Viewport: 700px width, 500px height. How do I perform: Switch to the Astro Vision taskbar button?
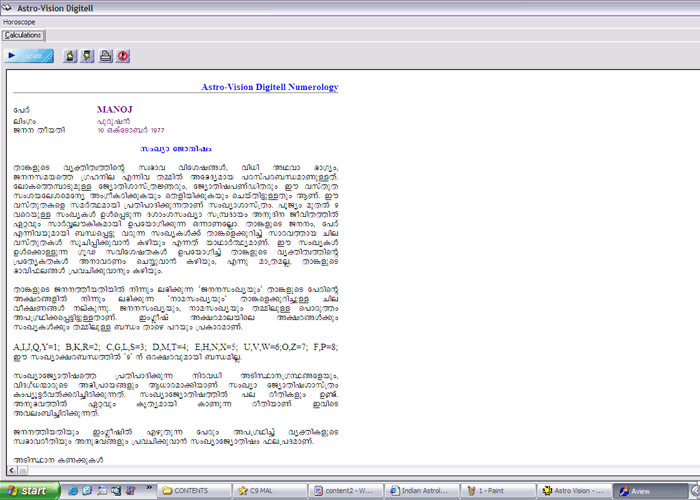(x=574, y=491)
